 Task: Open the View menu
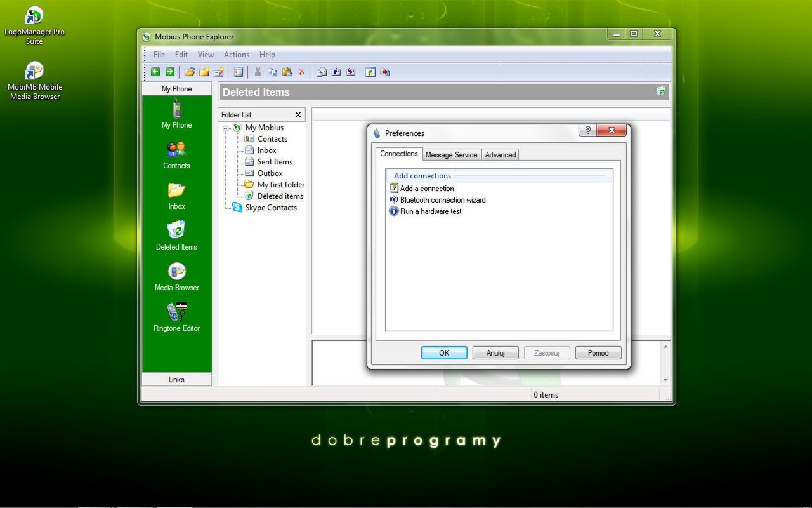point(206,55)
